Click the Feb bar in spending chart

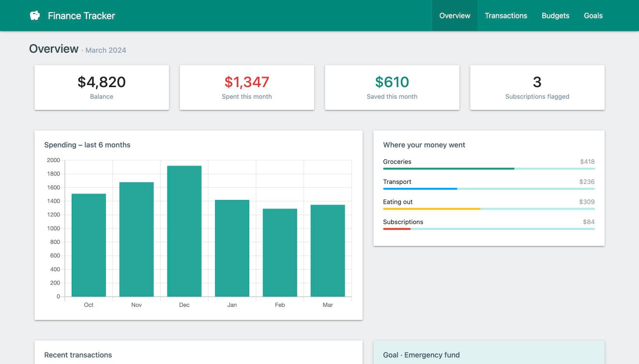coord(280,253)
